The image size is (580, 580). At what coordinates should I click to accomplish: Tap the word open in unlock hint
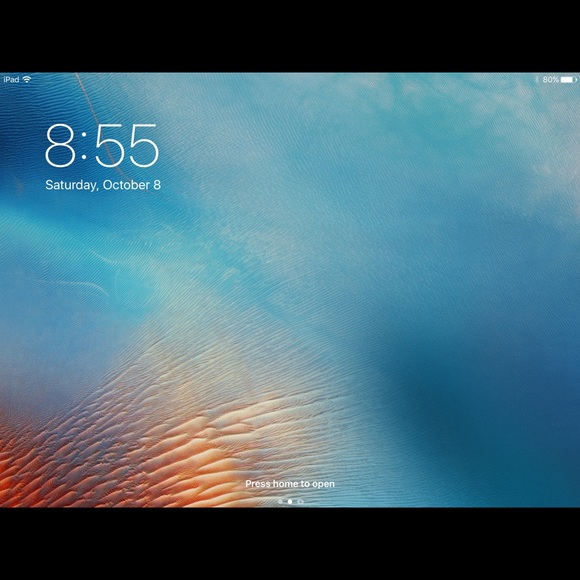pyautogui.click(x=323, y=484)
